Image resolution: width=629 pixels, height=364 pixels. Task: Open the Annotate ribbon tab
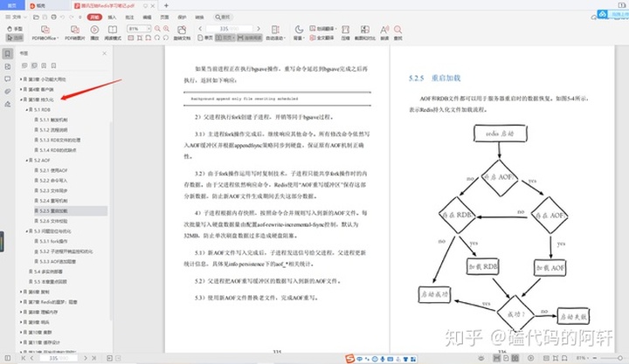(x=129, y=17)
